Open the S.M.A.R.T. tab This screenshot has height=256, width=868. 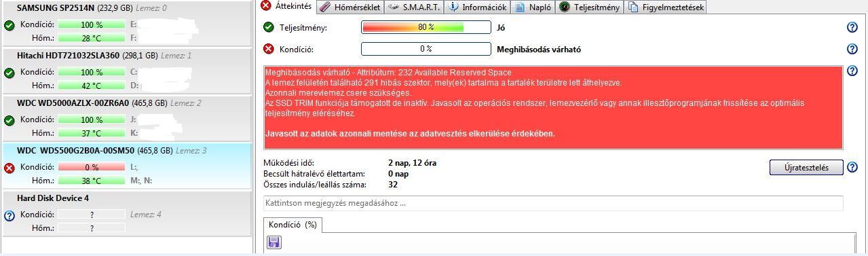tap(415, 7)
